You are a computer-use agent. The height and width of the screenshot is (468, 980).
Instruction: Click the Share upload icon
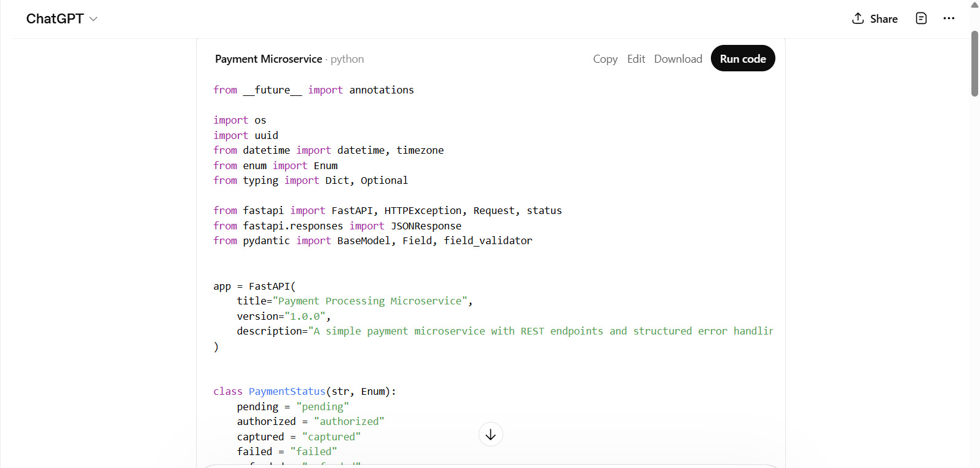pos(858,18)
